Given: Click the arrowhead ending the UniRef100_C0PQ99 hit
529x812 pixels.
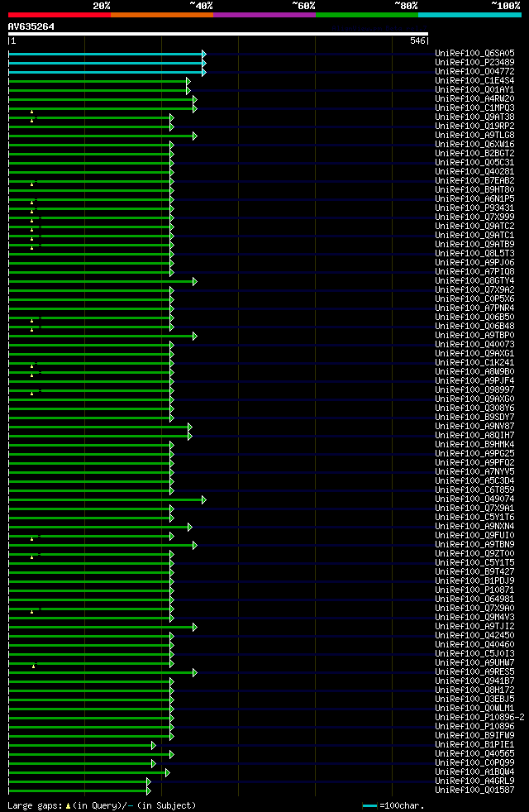Looking at the screenshot, I should pyautogui.click(x=153, y=763).
